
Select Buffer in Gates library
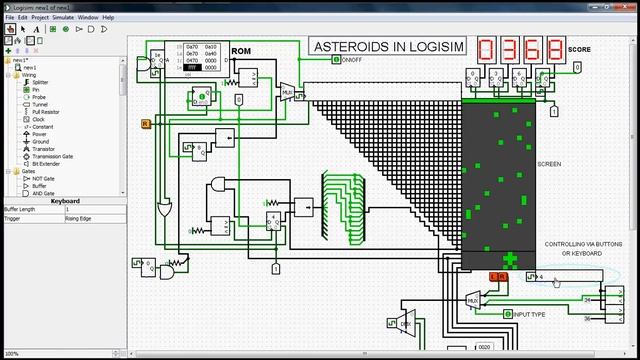(x=39, y=186)
